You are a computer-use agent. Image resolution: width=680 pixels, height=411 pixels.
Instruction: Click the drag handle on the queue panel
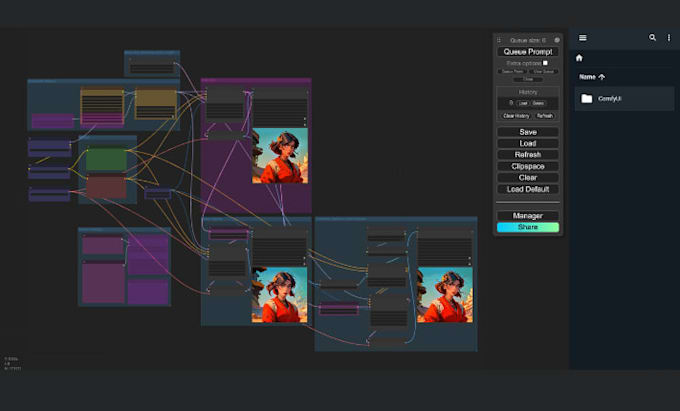point(499,40)
